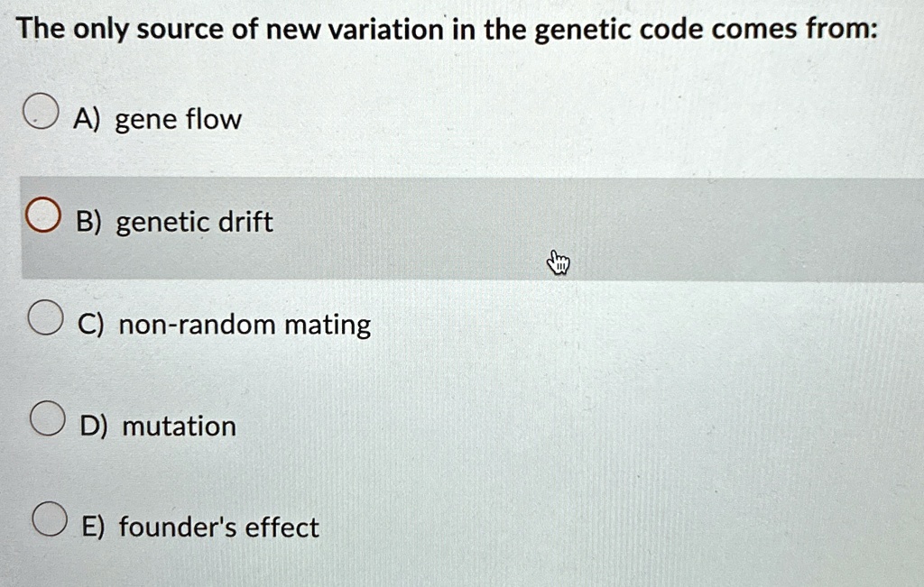Choose the genetic drift radio button
Screen dimensions: 924x587
click(x=43, y=216)
